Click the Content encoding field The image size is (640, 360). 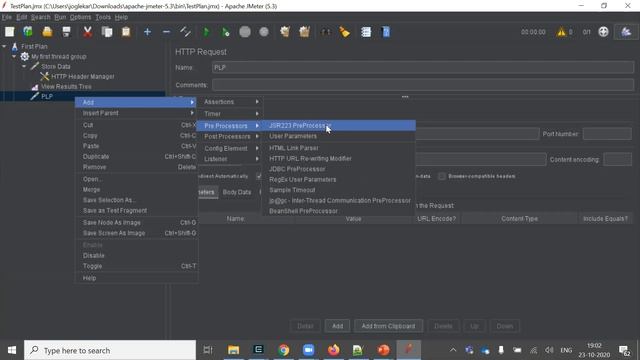point(618,160)
